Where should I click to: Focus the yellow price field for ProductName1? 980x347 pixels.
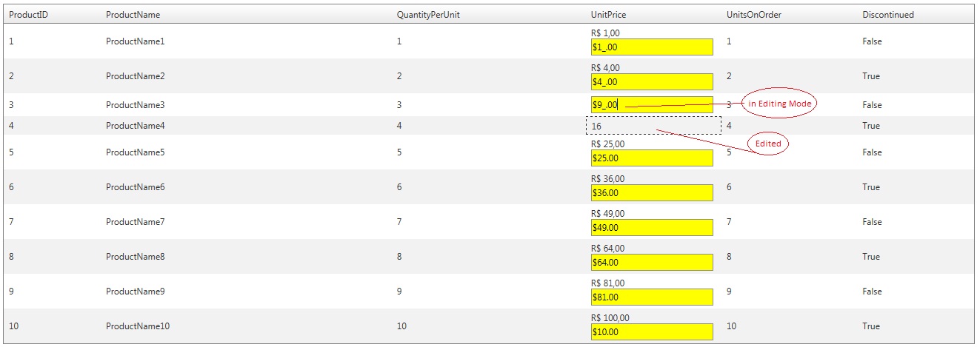pyautogui.click(x=652, y=47)
